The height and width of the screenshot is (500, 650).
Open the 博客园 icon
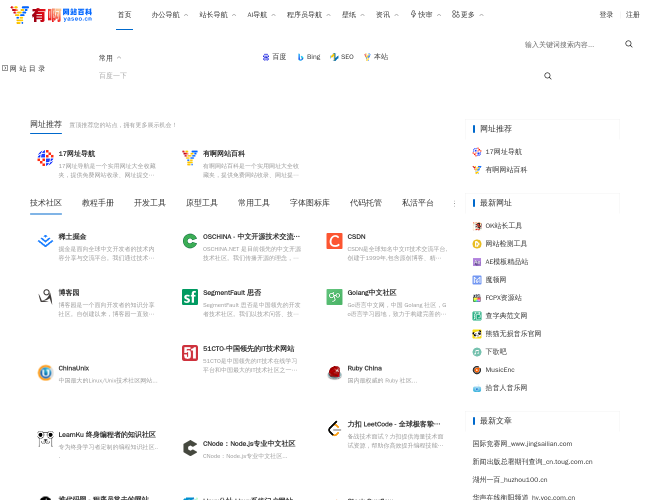point(45,297)
